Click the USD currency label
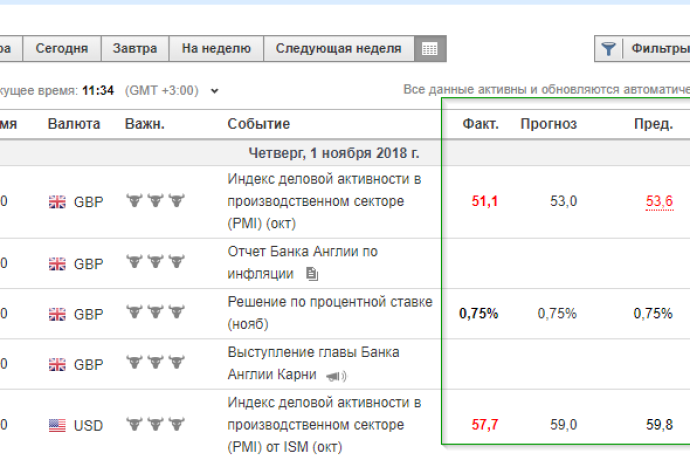 point(88,426)
